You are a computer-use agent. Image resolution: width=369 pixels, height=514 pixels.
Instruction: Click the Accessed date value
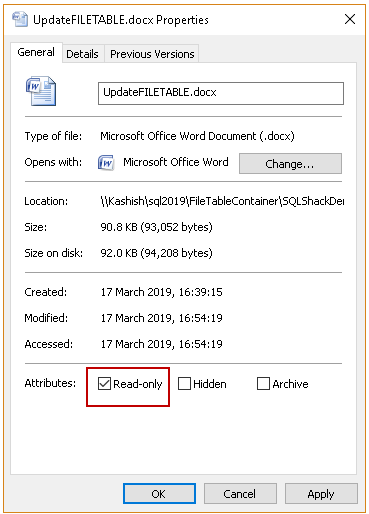[x=161, y=344]
